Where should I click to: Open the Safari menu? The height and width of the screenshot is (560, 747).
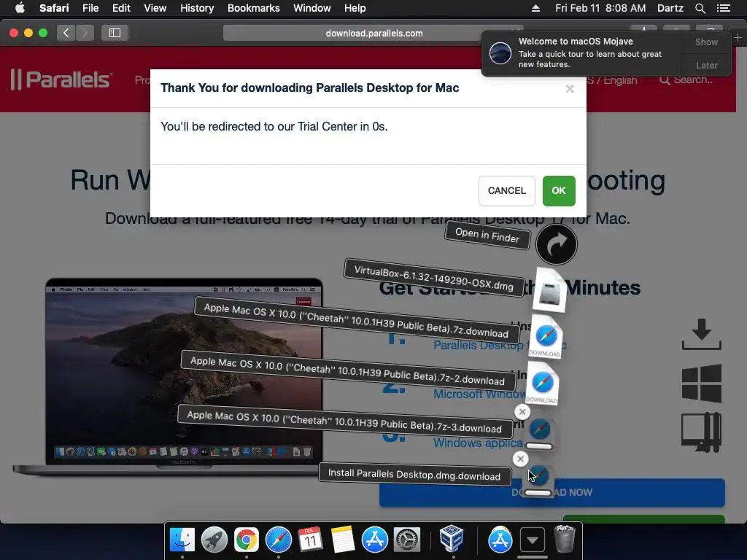tap(54, 8)
